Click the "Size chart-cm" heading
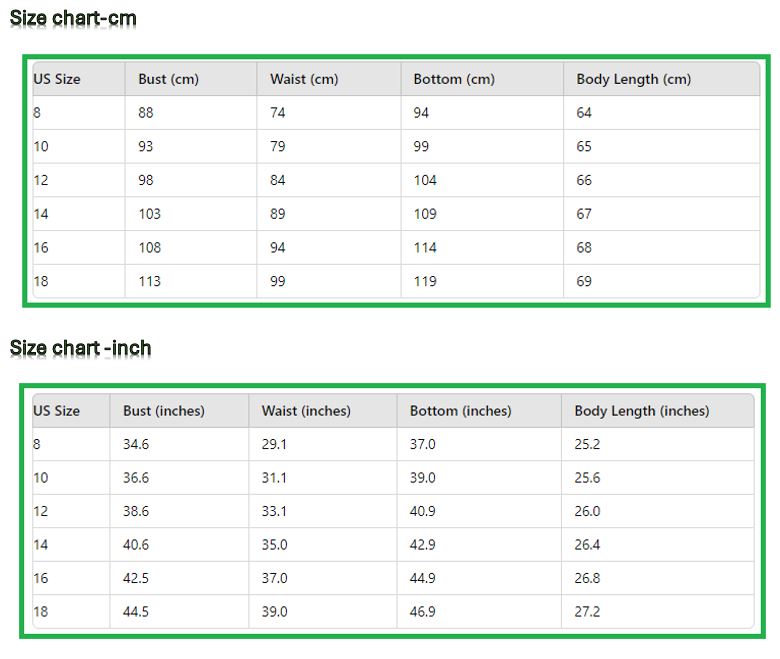This screenshot has width=780, height=659. (x=73, y=19)
